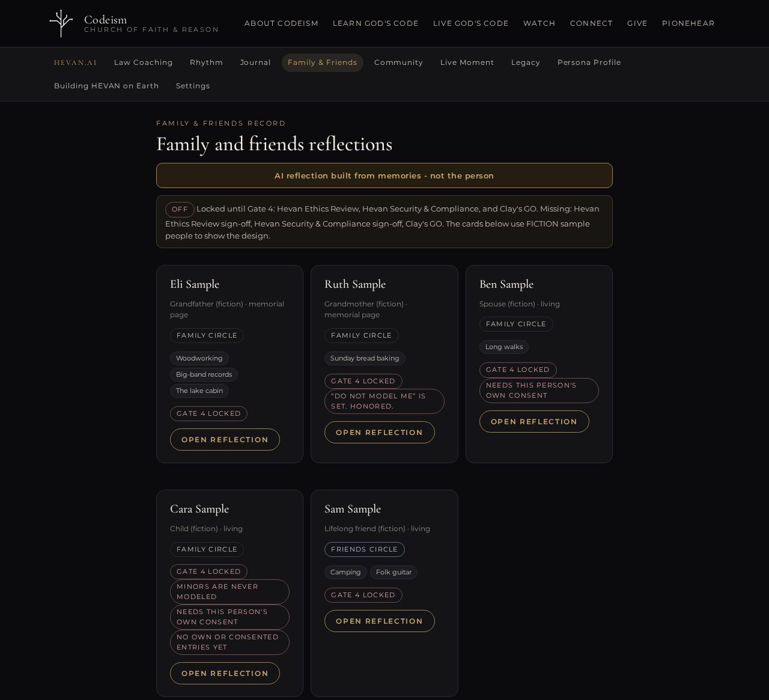
Task: Click the Sam Sample card title
Action: click(x=353, y=509)
